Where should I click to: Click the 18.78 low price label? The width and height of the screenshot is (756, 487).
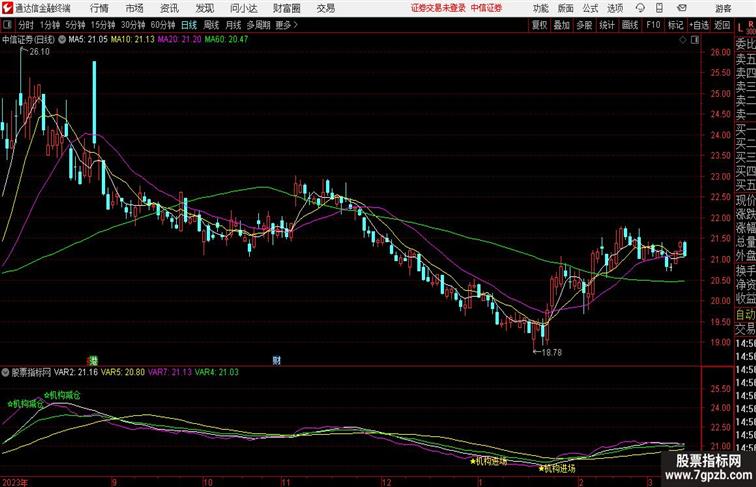[552, 352]
